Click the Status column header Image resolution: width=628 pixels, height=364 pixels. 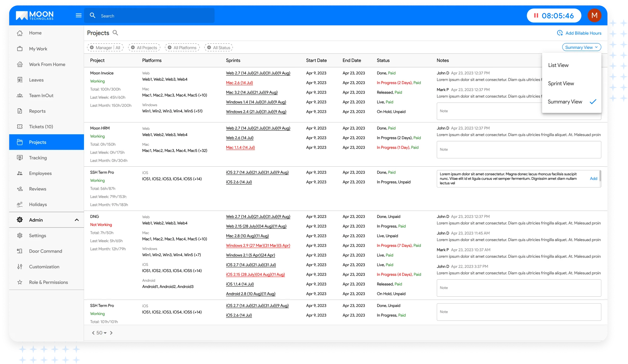(x=383, y=60)
